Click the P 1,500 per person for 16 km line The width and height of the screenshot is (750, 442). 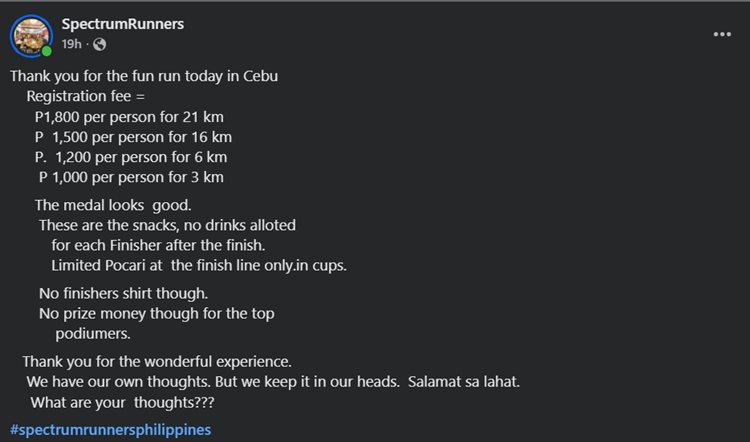coord(132,137)
